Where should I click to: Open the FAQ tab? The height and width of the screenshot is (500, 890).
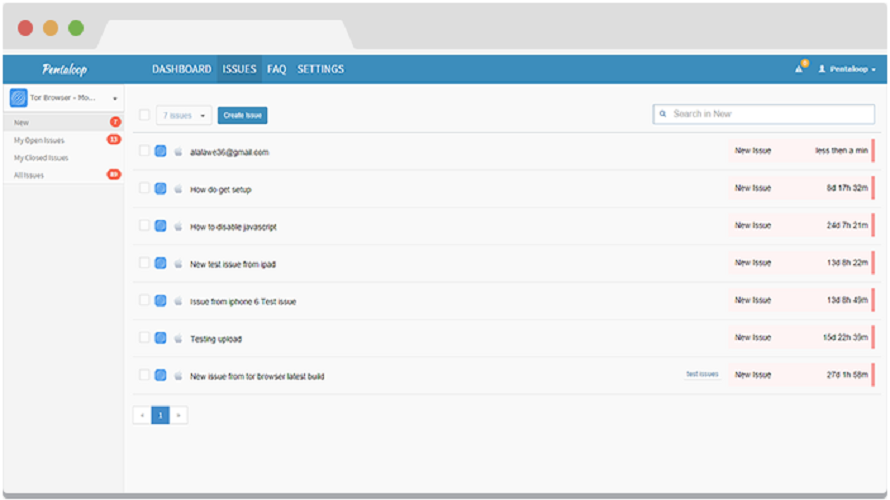tap(276, 69)
